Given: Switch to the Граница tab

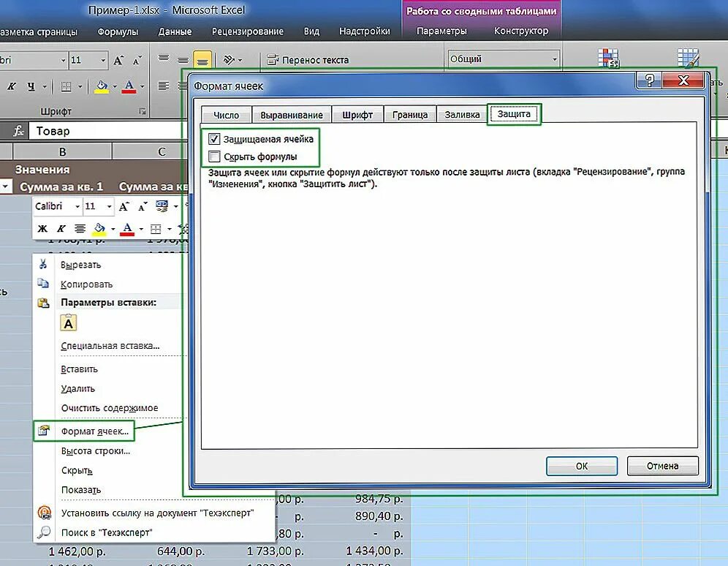Looking at the screenshot, I should pyautogui.click(x=410, y=115).
